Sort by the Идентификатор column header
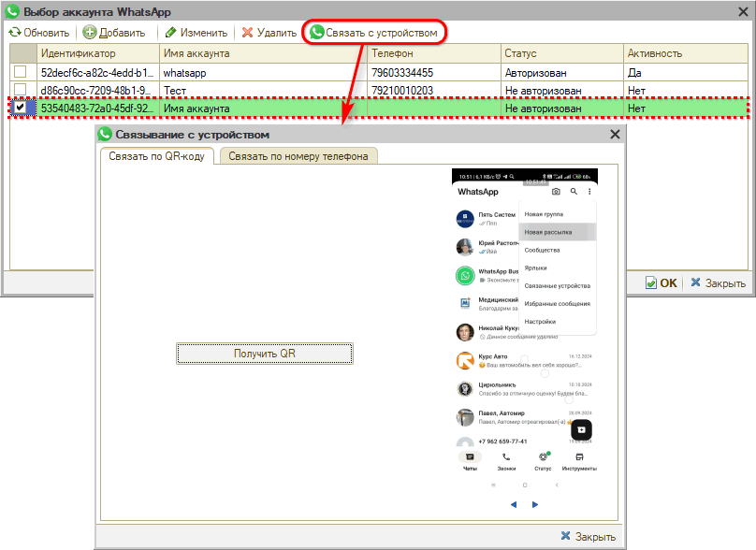This screenshot has height=550, width=756. [98, 53]
